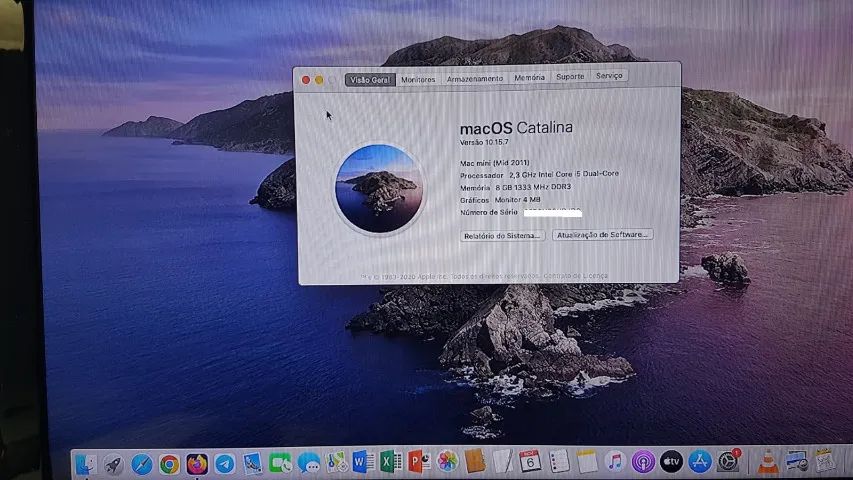Minimize the About This Mac window
The image size is (853, 480).
319,80
